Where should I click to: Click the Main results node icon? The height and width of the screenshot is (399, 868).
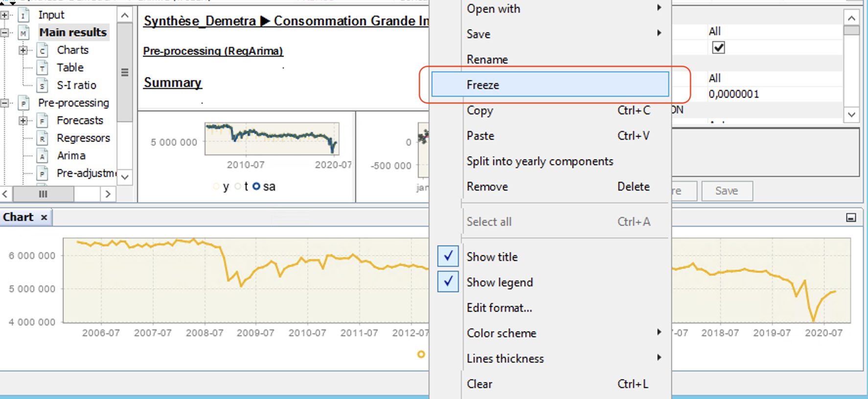click(23, 33)
